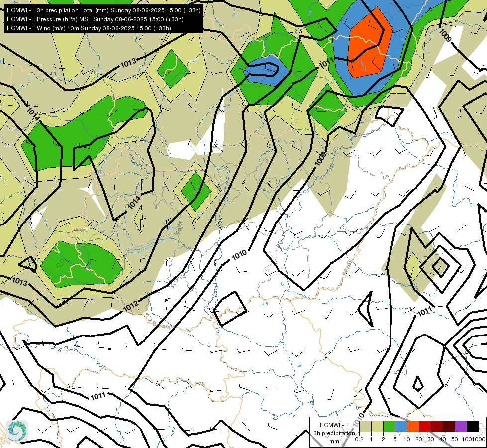The image size is (487, 448).
Task: Click the 'ECMWF-E Pressure (hPa) MSL' header line
Action: 95,19
